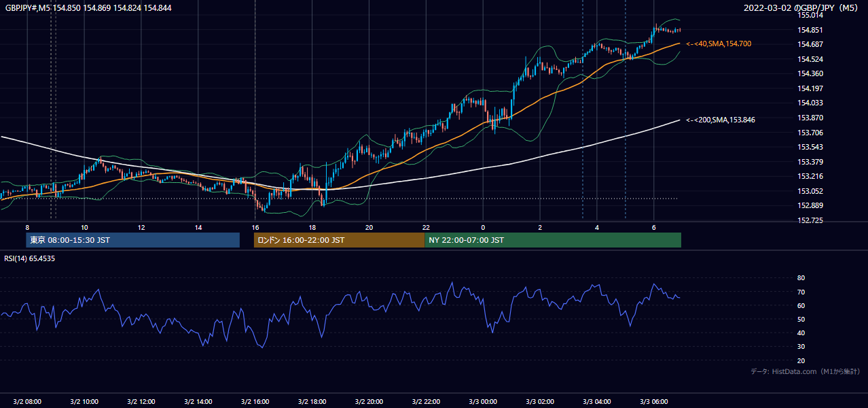Click hour label 14 below the price chart
Screen dimensions: 868x408
pos(198,227)
